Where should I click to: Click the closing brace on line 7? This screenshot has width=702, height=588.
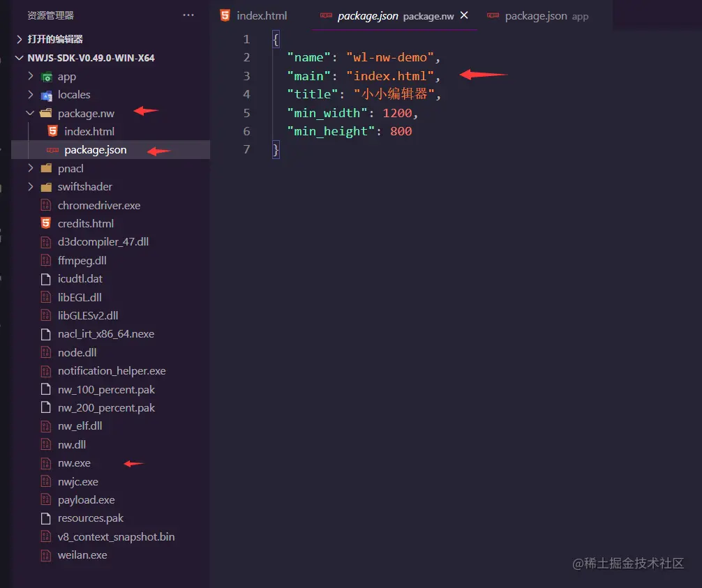click(276, 149)
